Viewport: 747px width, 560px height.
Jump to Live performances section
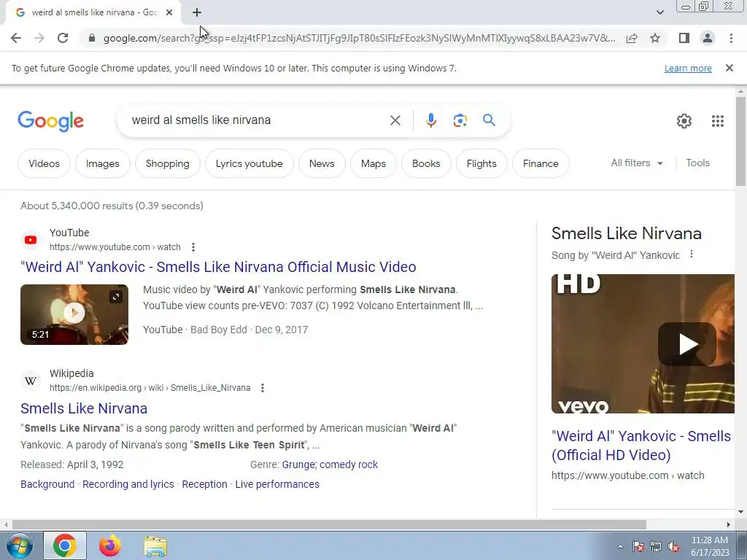(x=277, y=484)
